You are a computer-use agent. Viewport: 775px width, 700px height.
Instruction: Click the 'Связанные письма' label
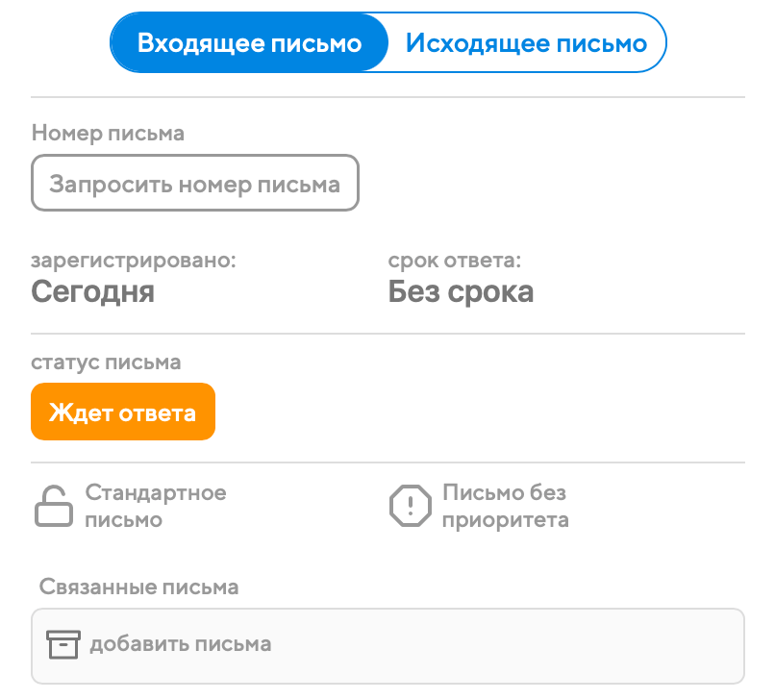[139, 587]
